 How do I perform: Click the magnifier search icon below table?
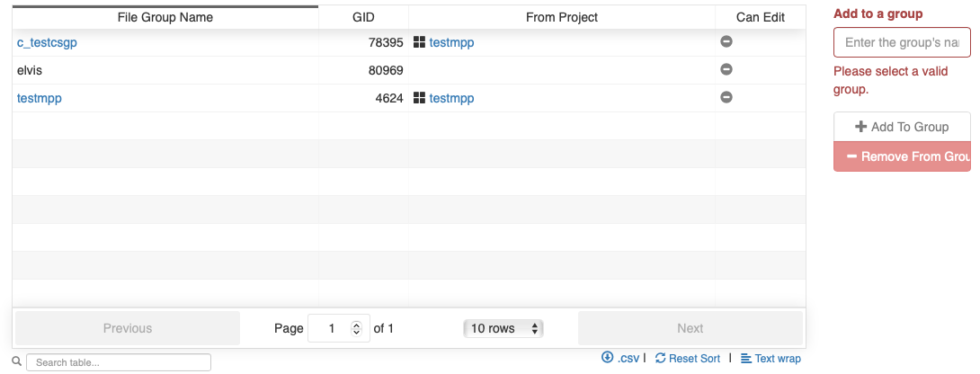(16, 361)
